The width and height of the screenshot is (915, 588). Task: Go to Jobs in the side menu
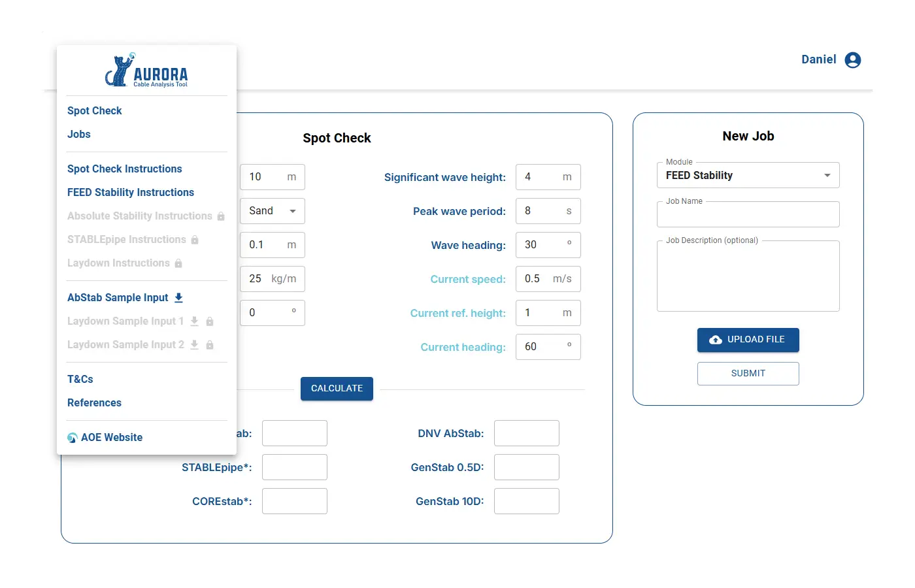tap(79, 135)
